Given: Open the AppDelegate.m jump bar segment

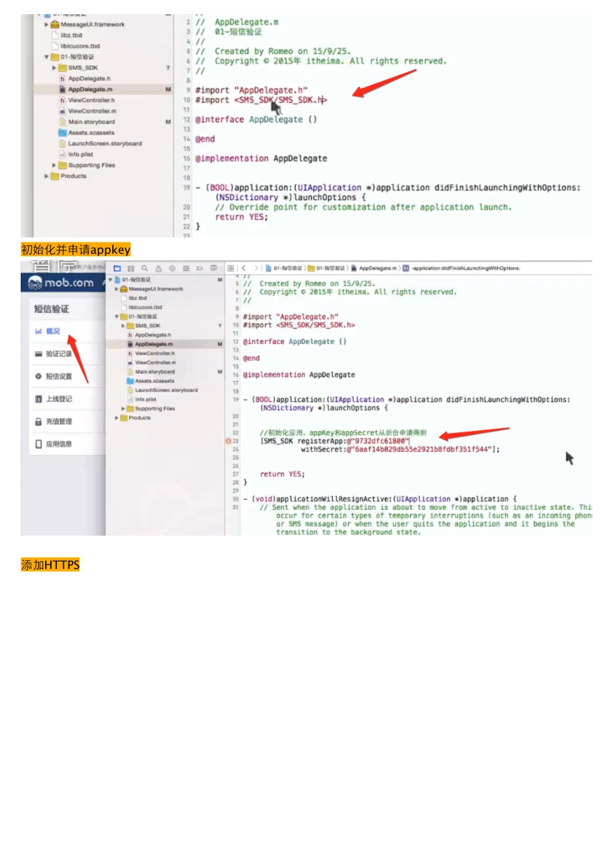Looking at the screenshot, I should (377, 268).
